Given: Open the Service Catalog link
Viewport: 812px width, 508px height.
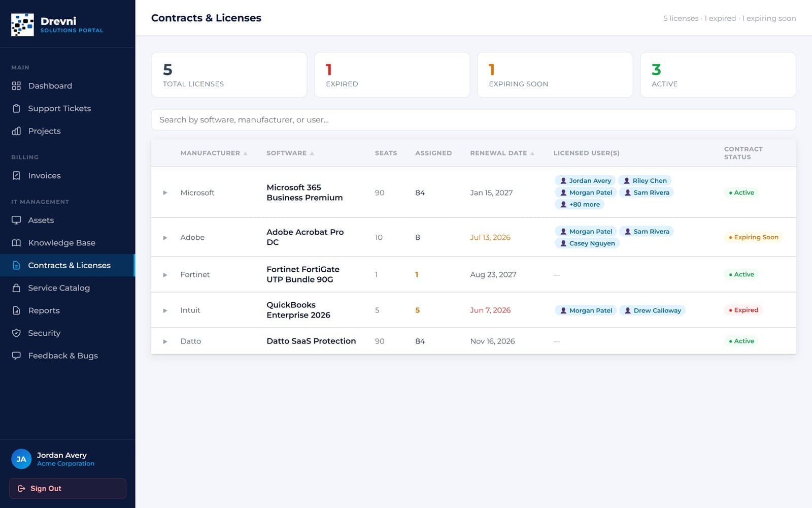Looking at the screenshot, I should click(x=67, y=288).
